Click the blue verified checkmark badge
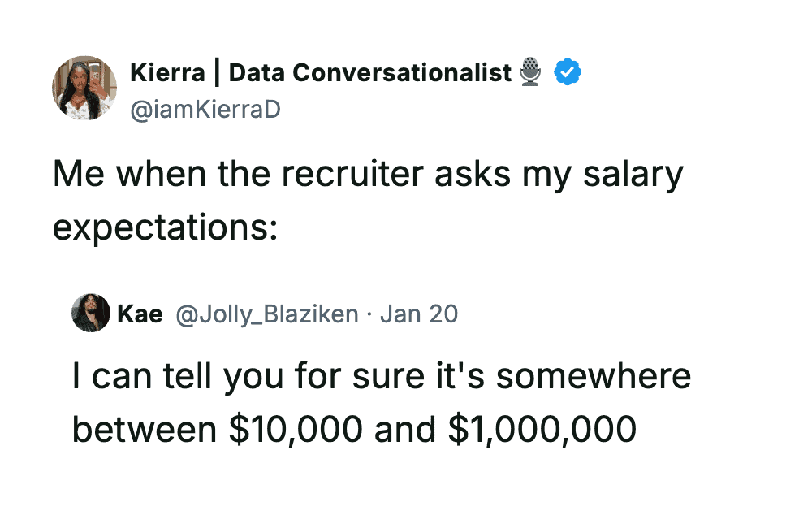The height and width of the screenshot is (528, 812). [x=567, y=73]
